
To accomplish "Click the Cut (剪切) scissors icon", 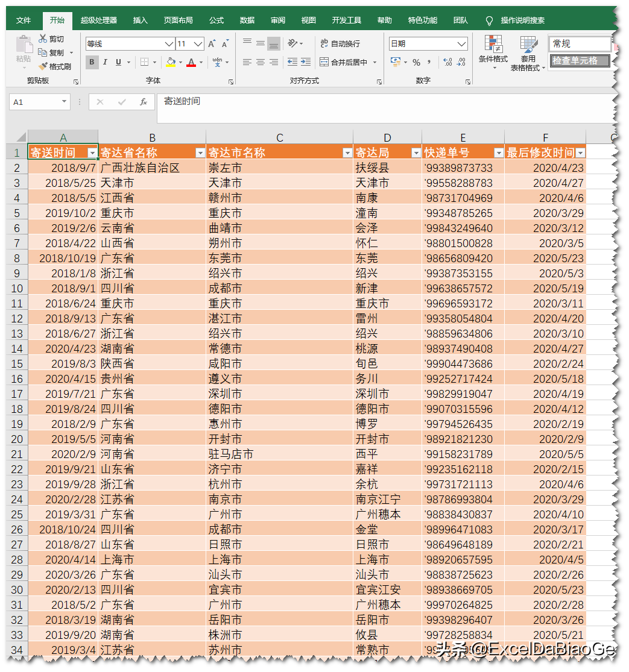I will pyautogui.click(x=43, y=39).
